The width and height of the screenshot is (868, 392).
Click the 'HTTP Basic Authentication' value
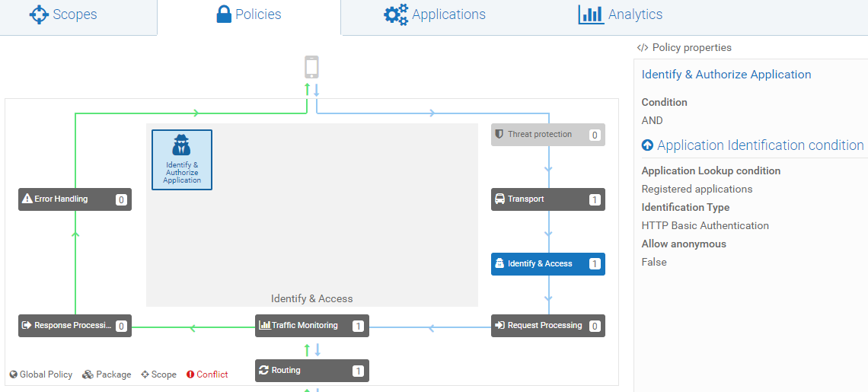tap(705, 225)
